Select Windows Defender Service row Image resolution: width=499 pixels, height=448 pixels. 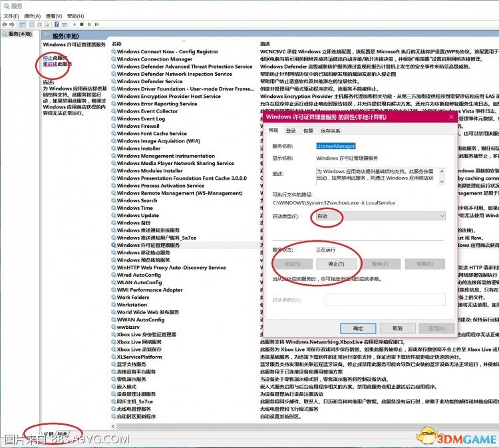point(150,81)
